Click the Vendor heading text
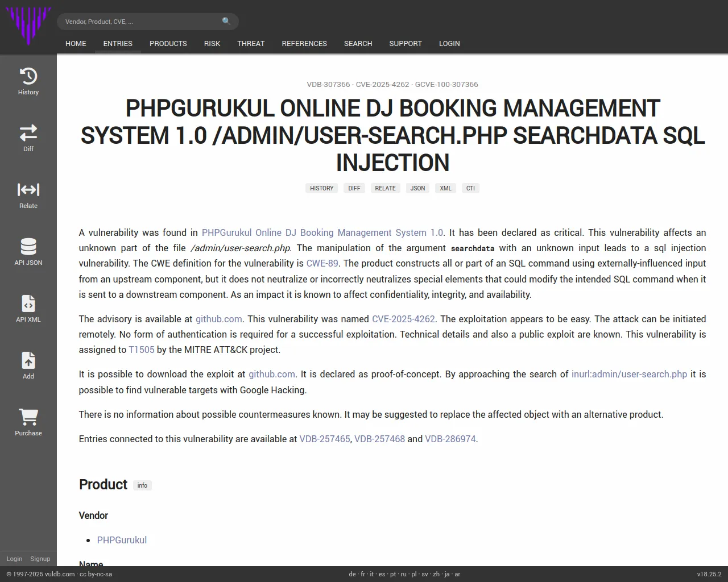 93,516
